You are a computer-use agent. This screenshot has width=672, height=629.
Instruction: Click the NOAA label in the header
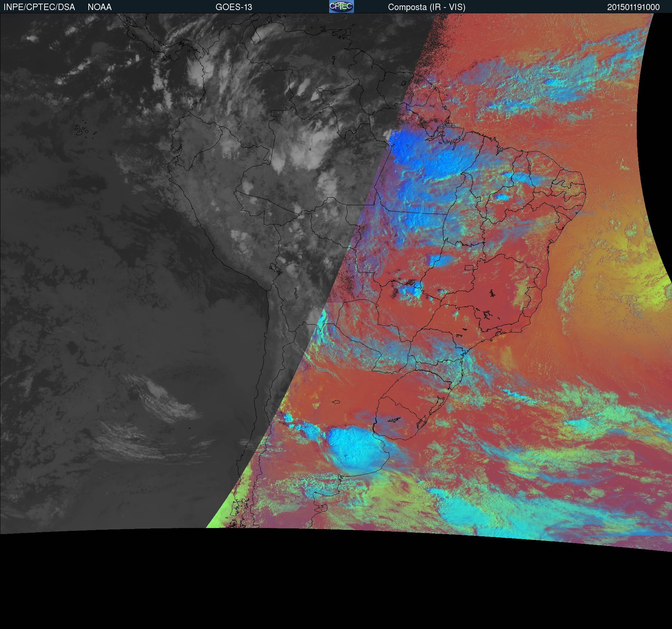pyautogui.click(x=100, y=7)
